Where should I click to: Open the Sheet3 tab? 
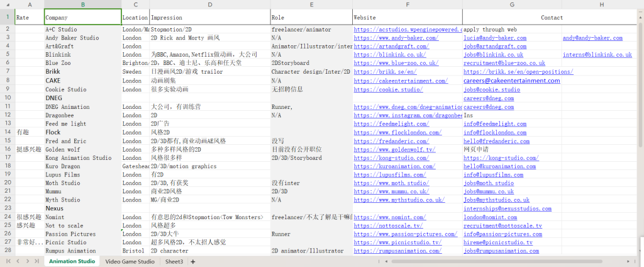click(174, 261)
